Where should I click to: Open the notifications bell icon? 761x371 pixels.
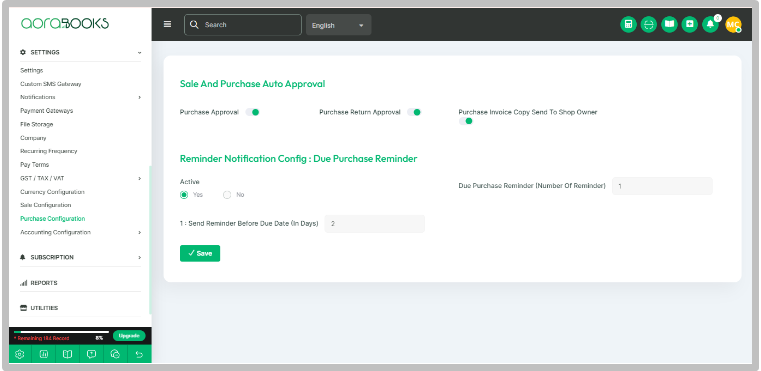pos(711,25)
